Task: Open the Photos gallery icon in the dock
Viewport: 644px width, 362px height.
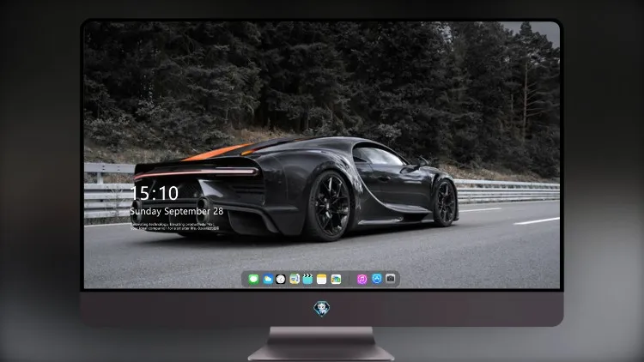Action: (336, 280)
